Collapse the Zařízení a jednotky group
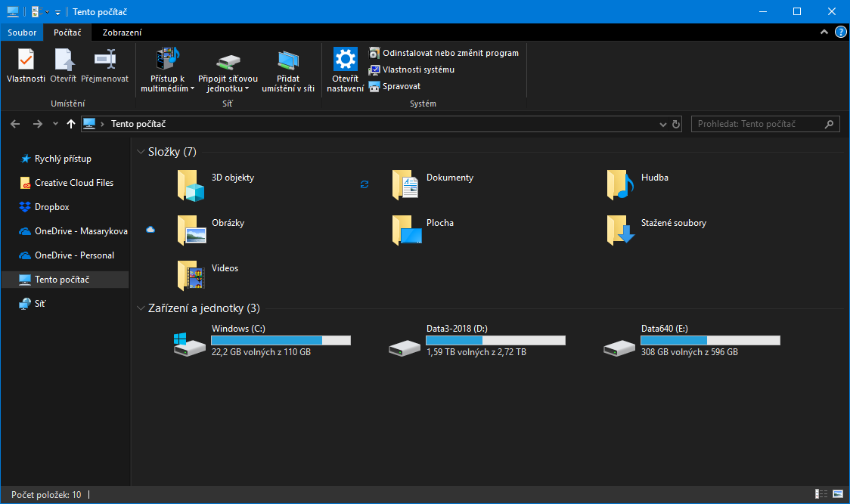 [x=141, y=308]
